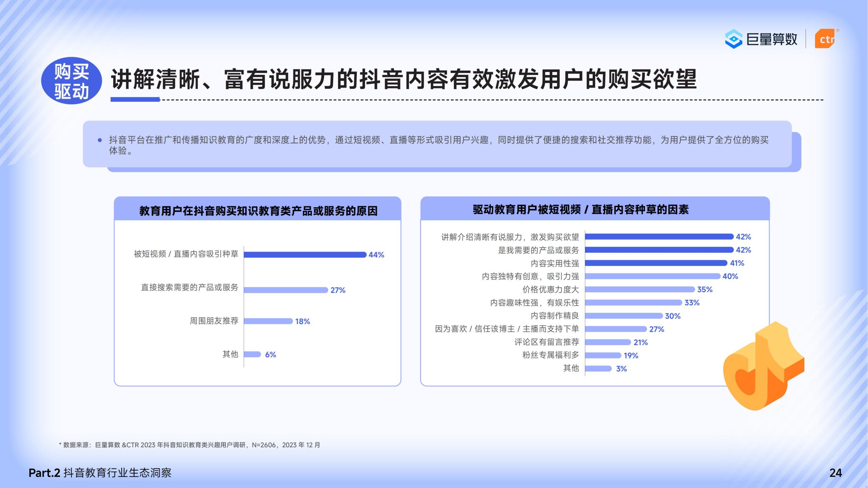The image size is (868, 488).
Task: Click the bullet point in description box
Action: click(x=100, y=140)
